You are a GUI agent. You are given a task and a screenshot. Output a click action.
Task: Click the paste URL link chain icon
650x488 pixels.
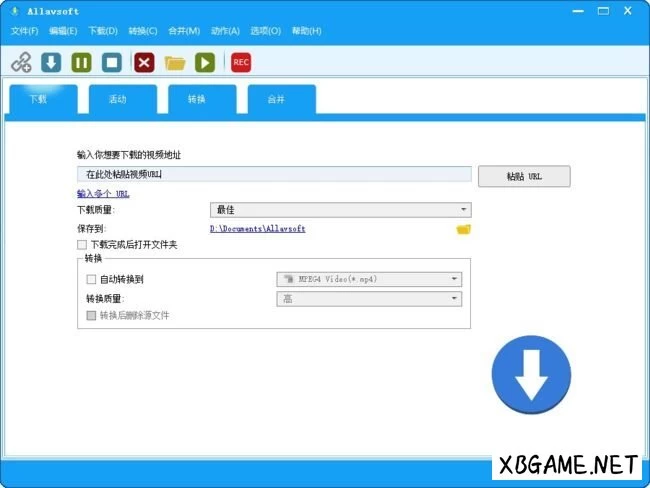[21, 62]
